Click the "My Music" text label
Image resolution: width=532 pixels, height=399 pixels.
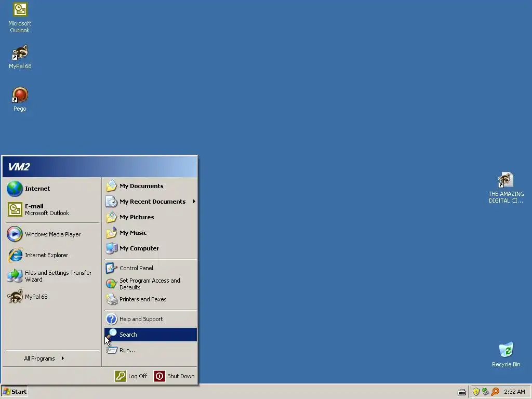(133, 233)
